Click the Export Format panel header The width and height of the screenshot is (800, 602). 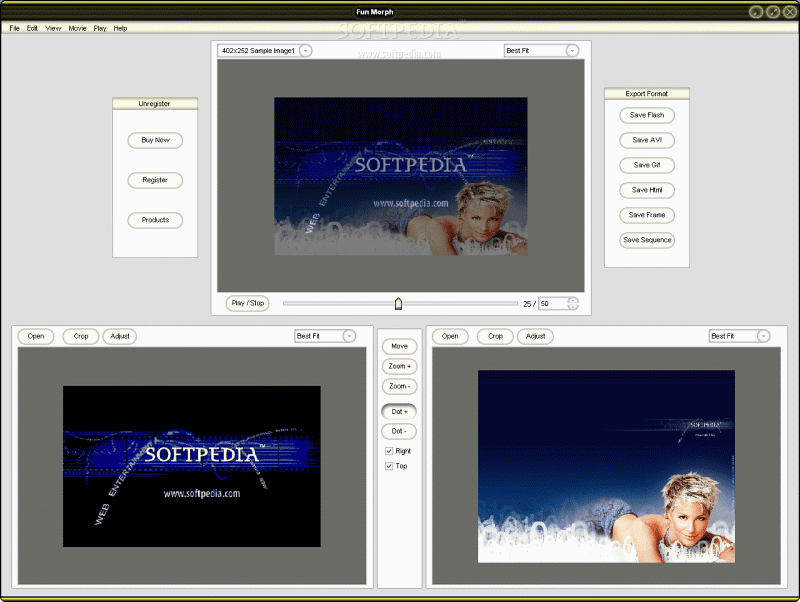point(647,94)
